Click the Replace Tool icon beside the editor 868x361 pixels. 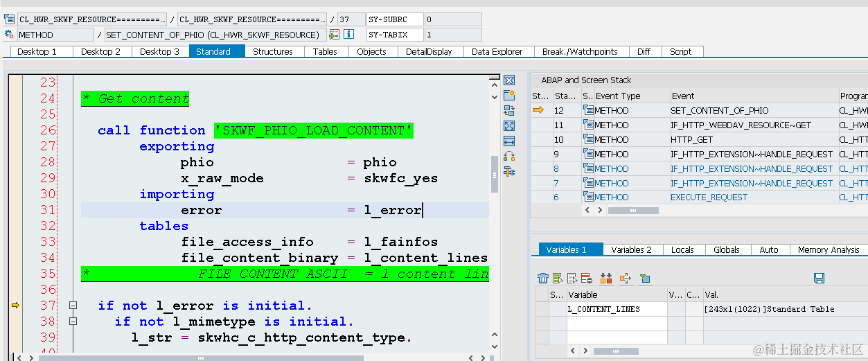509,110
